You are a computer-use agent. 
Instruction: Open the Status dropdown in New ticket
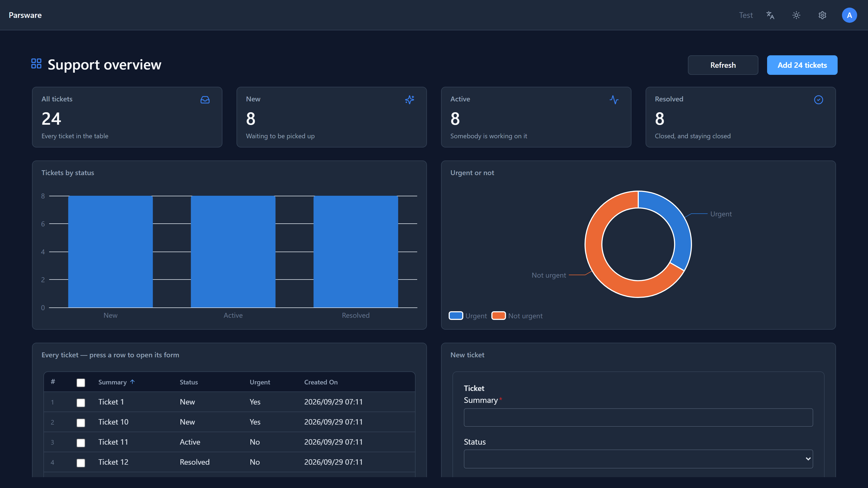point(638,459)
